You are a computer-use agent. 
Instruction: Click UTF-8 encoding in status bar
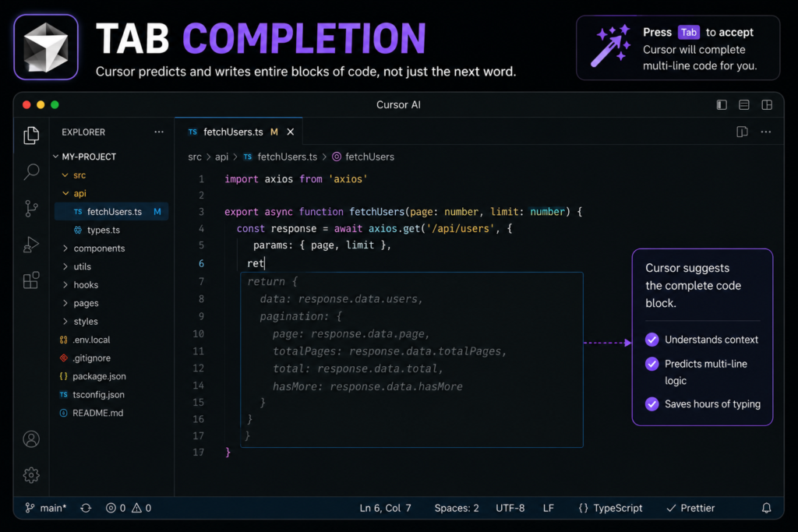[510, 508]
